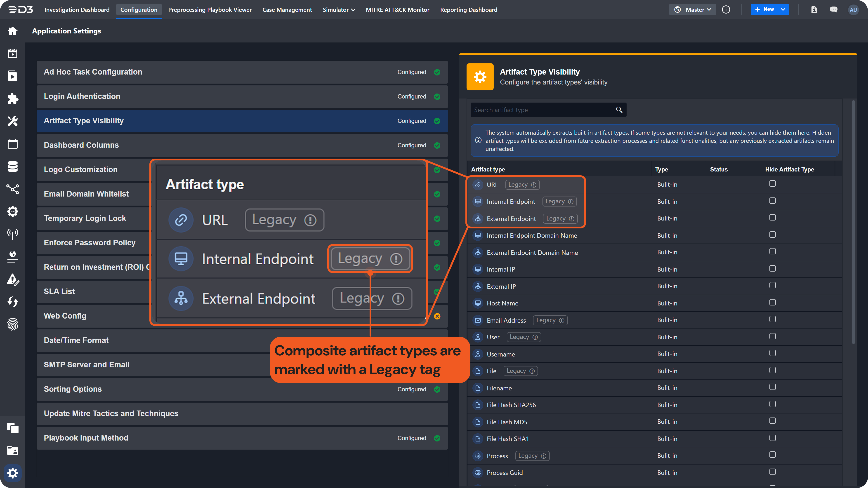Image resolution: width=868 pixels, height=488 pixels.
Task: Click the fingerprint icon in sidebar
Action: pyautogui.click(x=12, y=324)
